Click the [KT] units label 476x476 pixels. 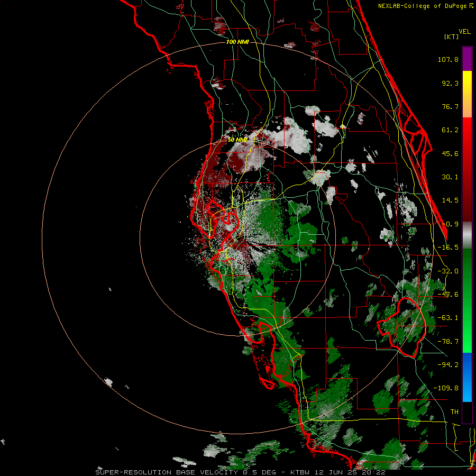pyautogui.click(x=451, y=36)
